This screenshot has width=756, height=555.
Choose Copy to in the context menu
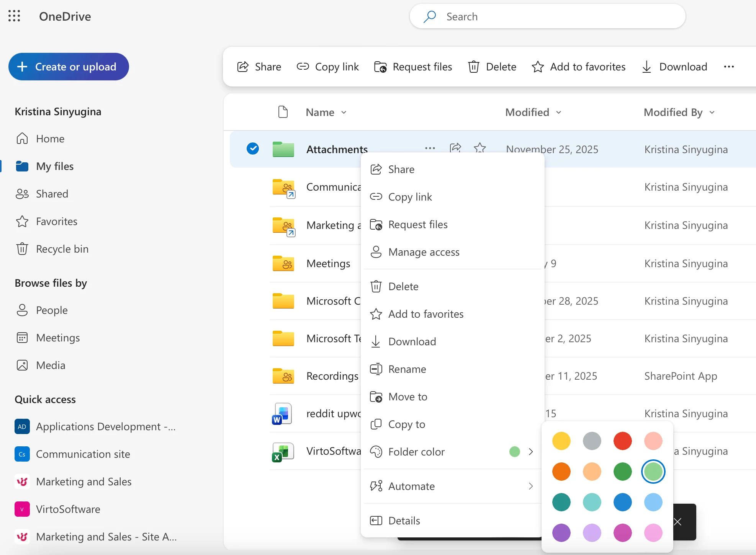tap(452, 424)
